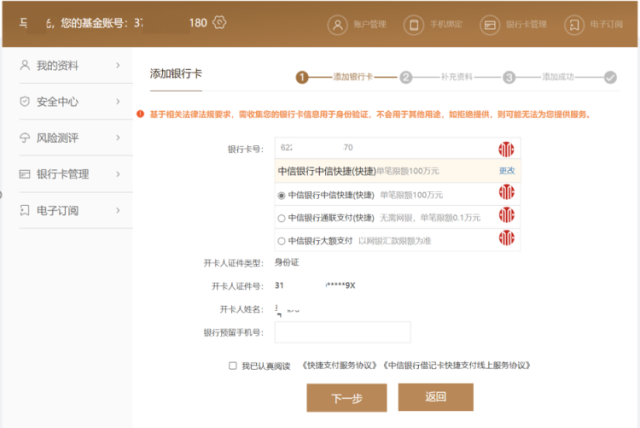640x428 pixels.
Task: Click bank logo on 通联支付 option row
Action: click(507, 215)
